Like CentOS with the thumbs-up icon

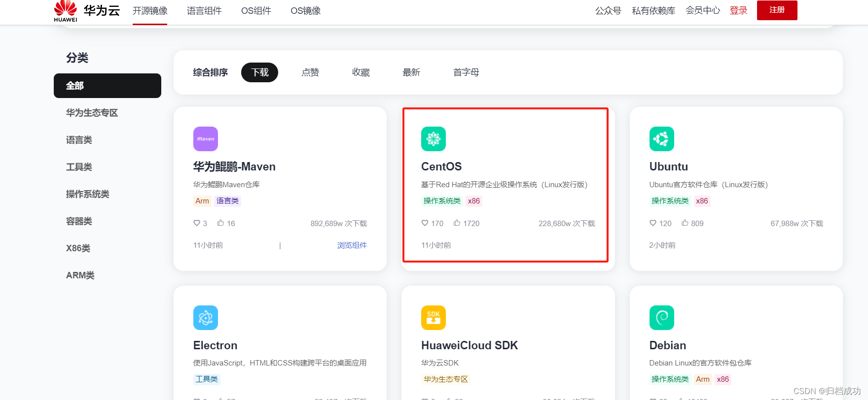pos(457,223)
